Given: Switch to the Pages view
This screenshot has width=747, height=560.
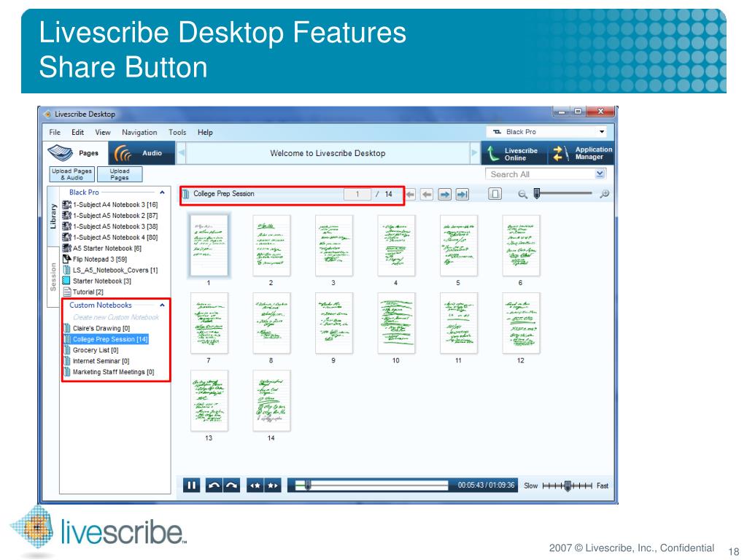Looking at the screenshot, I should coord(75,153).
